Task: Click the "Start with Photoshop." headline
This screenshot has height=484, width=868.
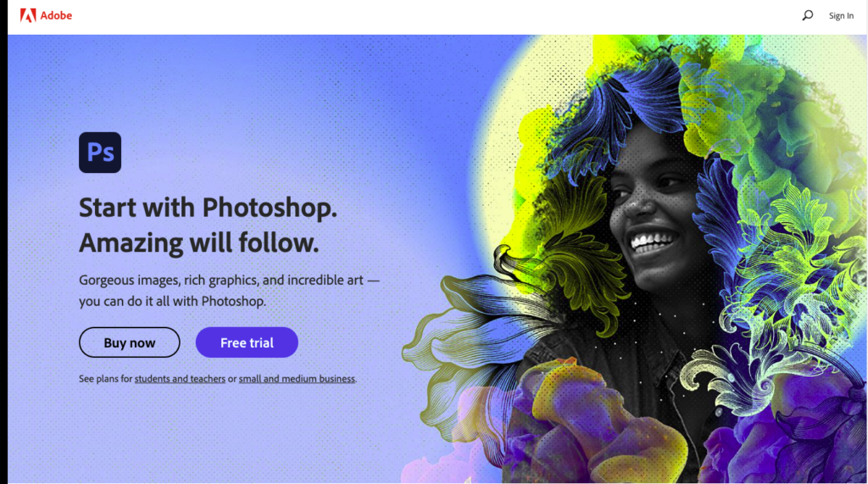Action: (208, 208)
